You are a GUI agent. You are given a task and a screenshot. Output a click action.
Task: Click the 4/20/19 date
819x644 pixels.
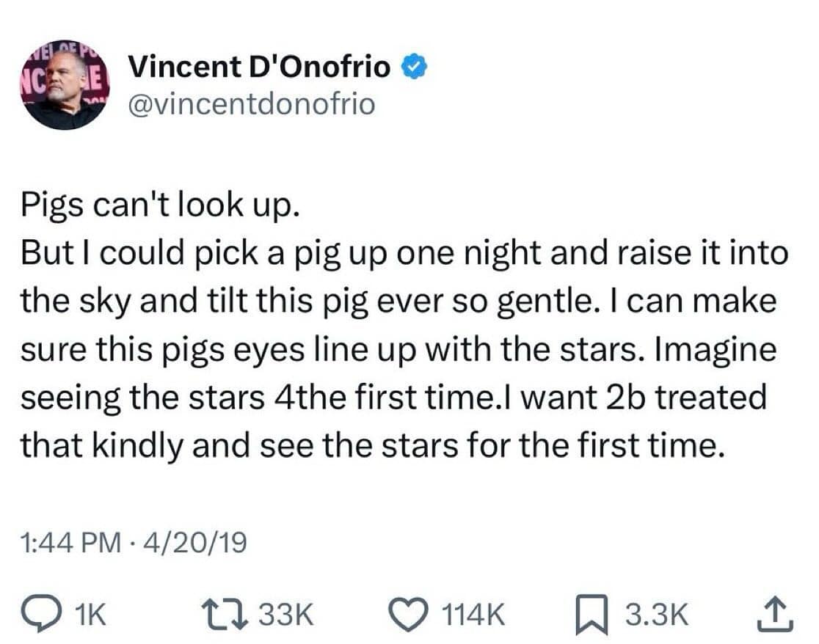[x=198, y=544]
